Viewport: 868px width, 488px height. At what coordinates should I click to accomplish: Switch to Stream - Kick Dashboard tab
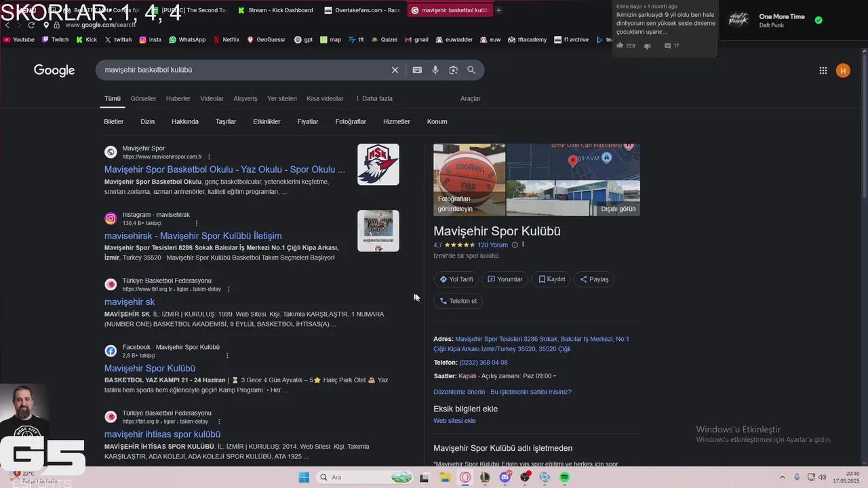[275, 10]
